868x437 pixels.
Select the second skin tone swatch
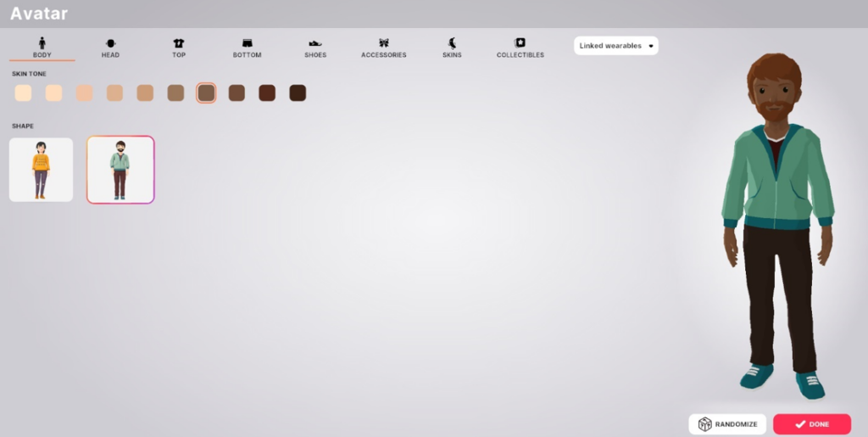click(x=53, y=93)
